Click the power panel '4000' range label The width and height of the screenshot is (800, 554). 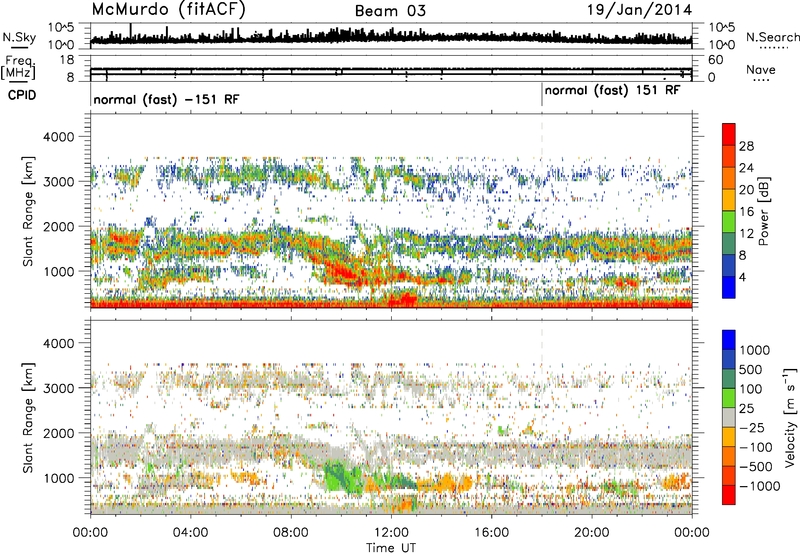pyautogui.click(x=59, y=137)
